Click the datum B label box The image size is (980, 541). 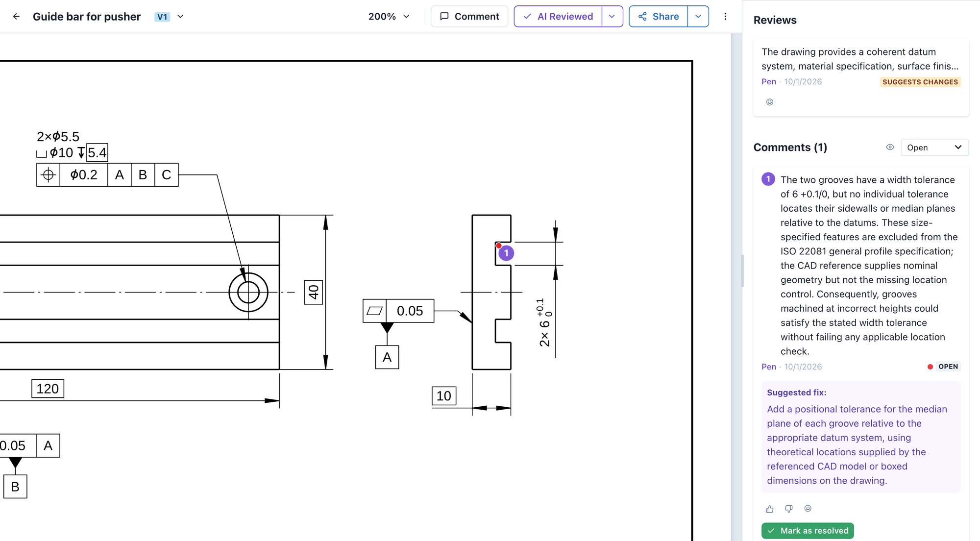[x=15, y=487]
